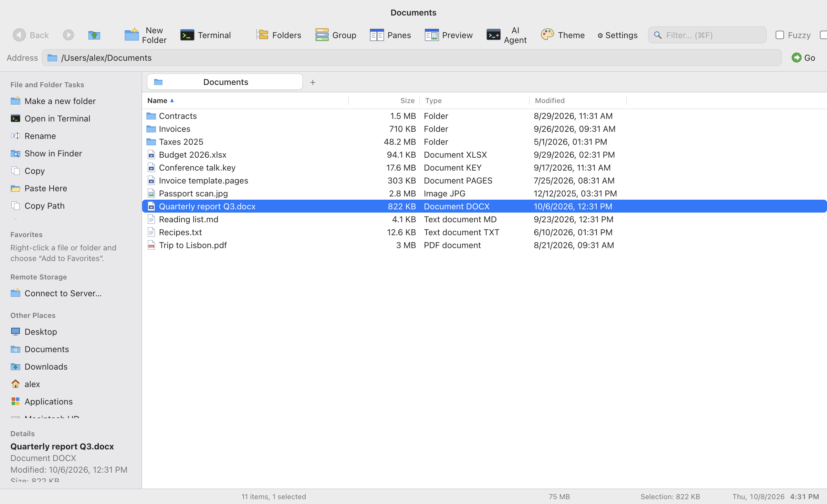Open Downloads under Other Places

[39, 366]
